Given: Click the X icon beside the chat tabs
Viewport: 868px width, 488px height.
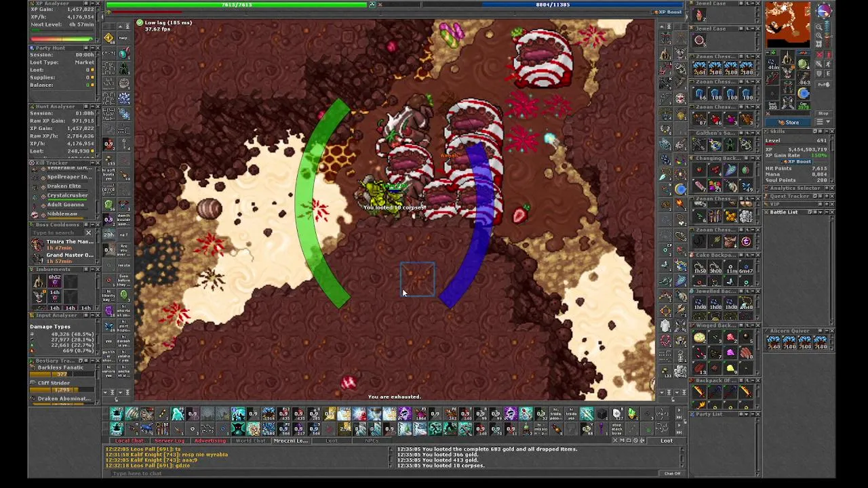Looking at the screenshot, I should coord(615,441).
